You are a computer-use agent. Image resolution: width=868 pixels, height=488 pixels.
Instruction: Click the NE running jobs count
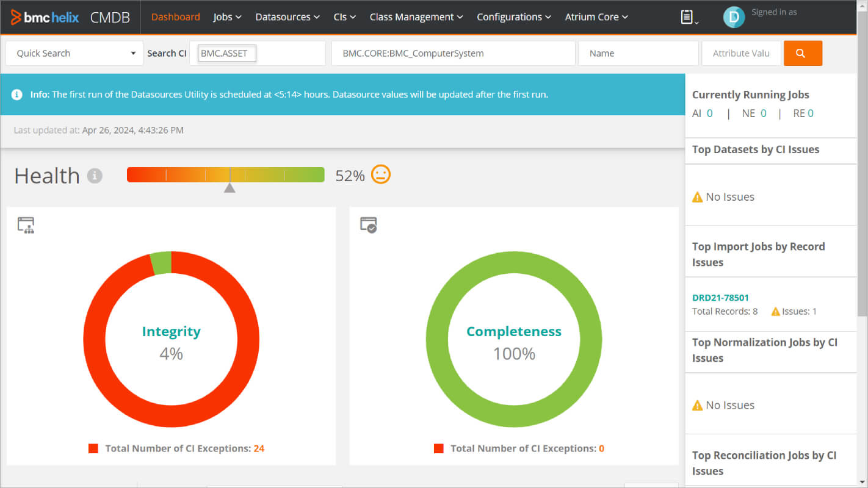[x=764, y=113]
